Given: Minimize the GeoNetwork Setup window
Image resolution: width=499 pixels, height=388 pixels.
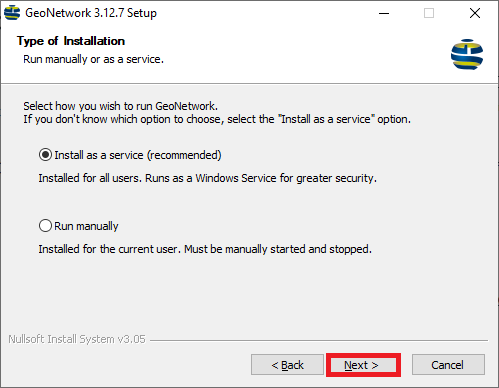Looking at the screenshot, I should pos(384,13).
